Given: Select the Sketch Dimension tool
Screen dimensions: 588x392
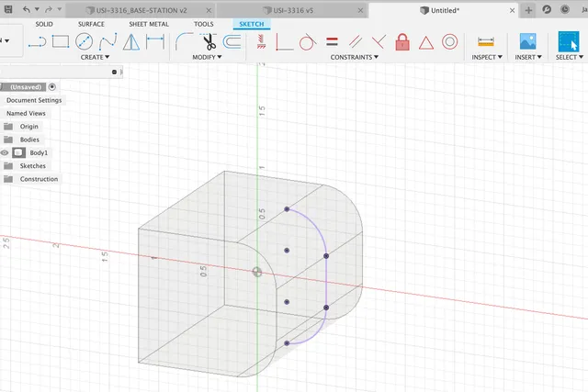Looking at the screenshot, I should click(x=155, y=41).
